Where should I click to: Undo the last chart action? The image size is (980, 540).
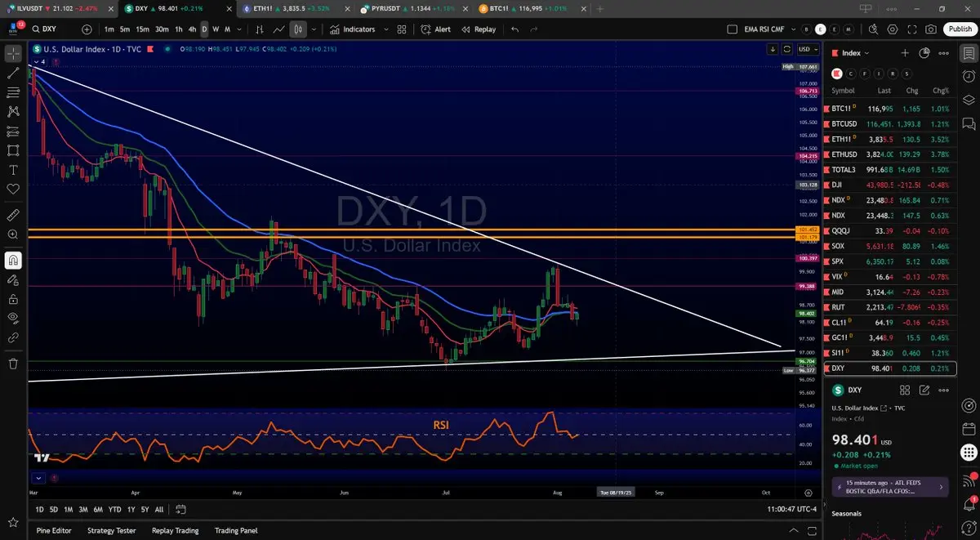point(514,29)
